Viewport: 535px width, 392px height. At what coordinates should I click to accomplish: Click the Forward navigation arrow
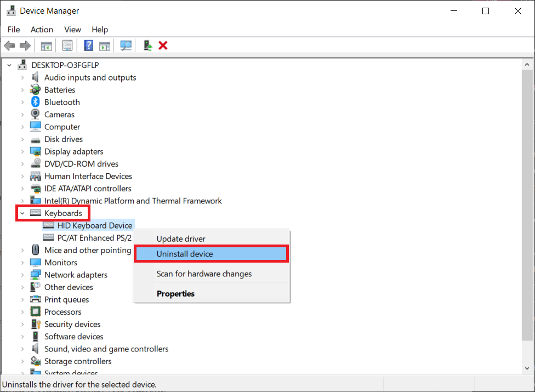[25, 45]
